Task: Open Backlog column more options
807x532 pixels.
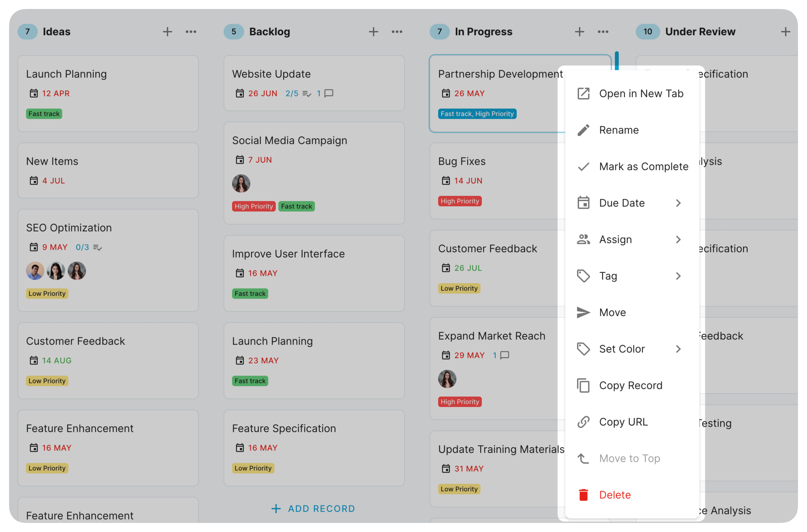Action: tap(397, 32)
